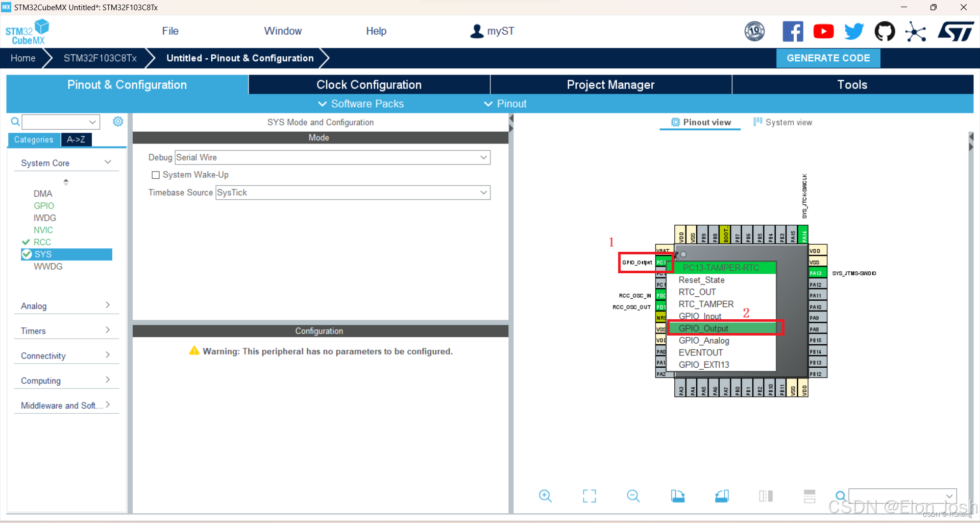Click the System view grid icon

click(758, 122)
